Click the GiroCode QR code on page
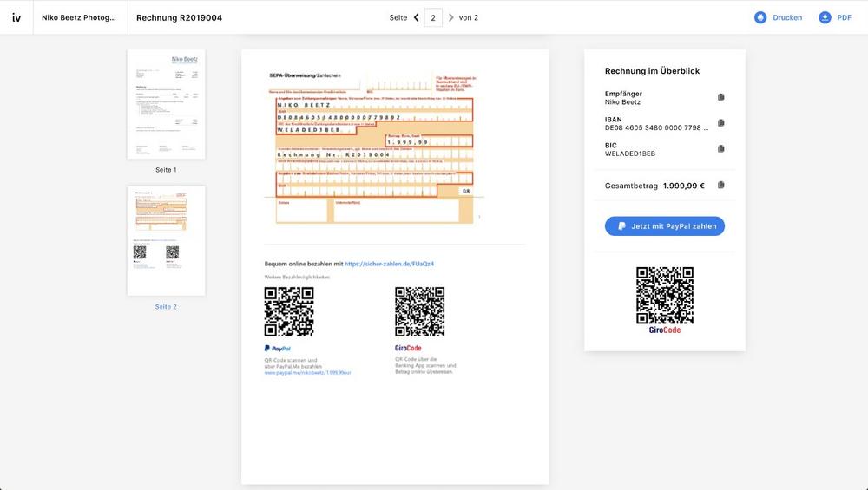The image size is (868, 490). coord(419,311)
